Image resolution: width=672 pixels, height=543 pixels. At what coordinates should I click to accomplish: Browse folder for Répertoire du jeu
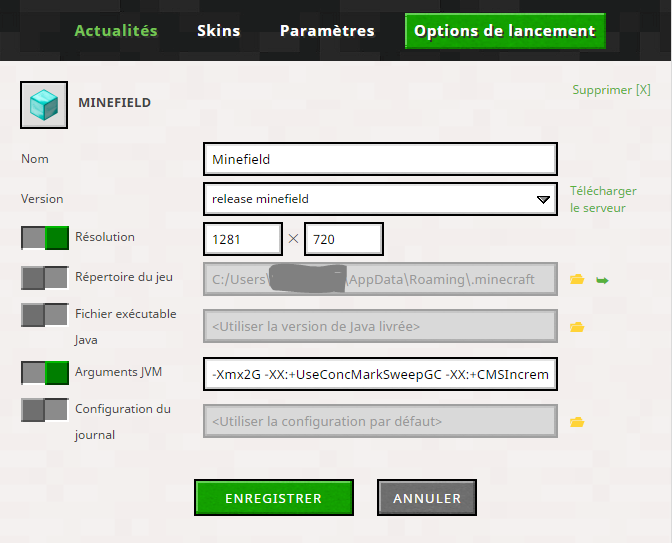577,279
